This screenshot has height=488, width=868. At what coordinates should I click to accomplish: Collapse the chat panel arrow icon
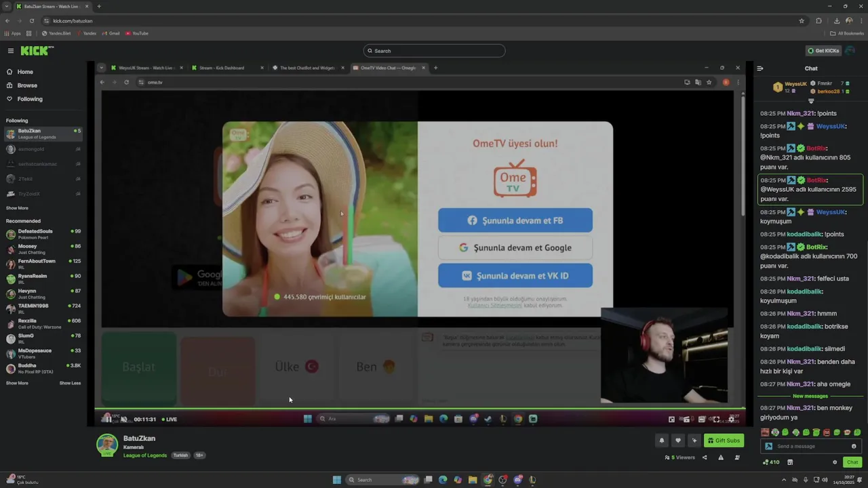(760, 68)
